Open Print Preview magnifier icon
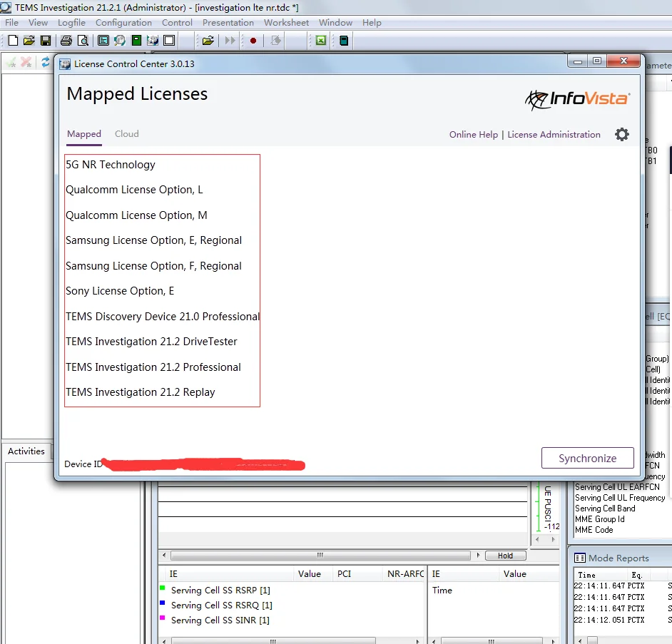 pyautogui.click(x=83, y=41)
